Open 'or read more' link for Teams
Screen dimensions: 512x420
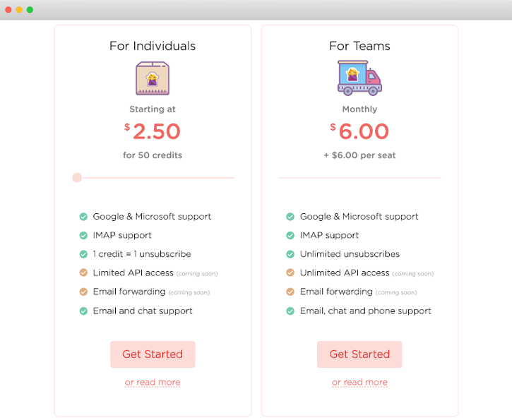[359, 383]
